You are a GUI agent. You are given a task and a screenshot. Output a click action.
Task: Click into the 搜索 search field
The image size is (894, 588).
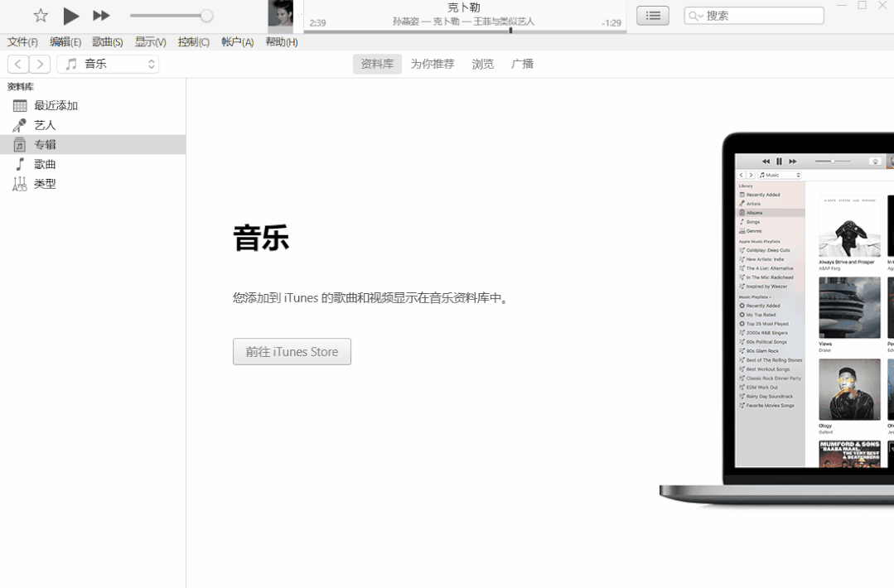coord(762,16)
